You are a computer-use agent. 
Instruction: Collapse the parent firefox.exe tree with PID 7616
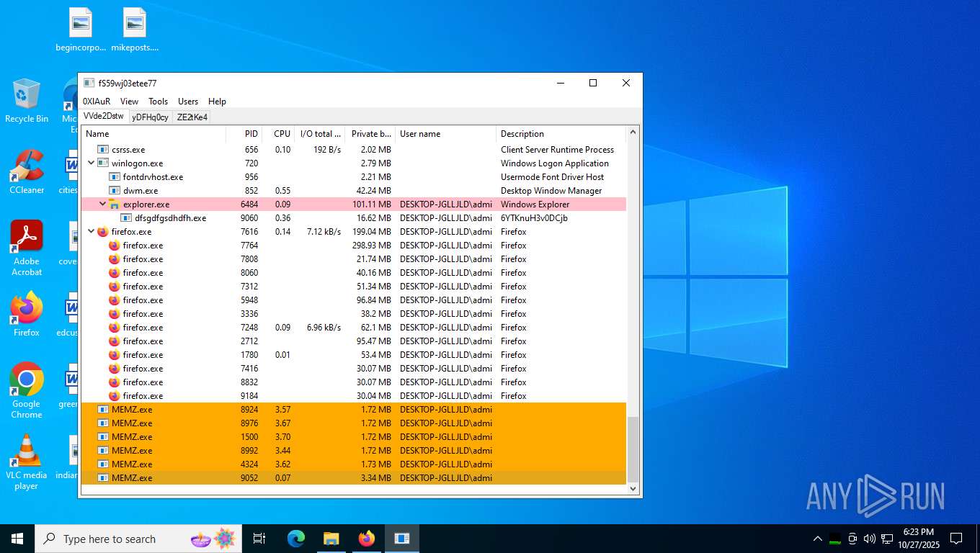click(91, 232)
